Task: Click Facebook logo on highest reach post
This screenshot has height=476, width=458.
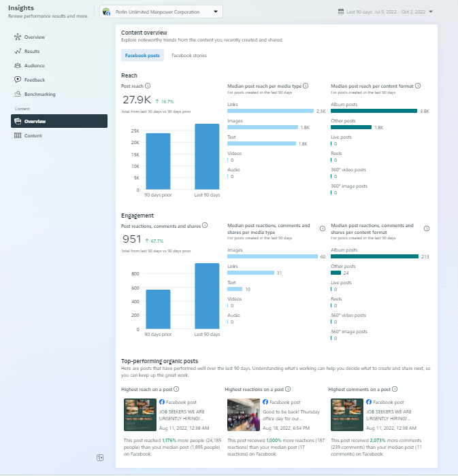Action: click(x=162, y=402)
